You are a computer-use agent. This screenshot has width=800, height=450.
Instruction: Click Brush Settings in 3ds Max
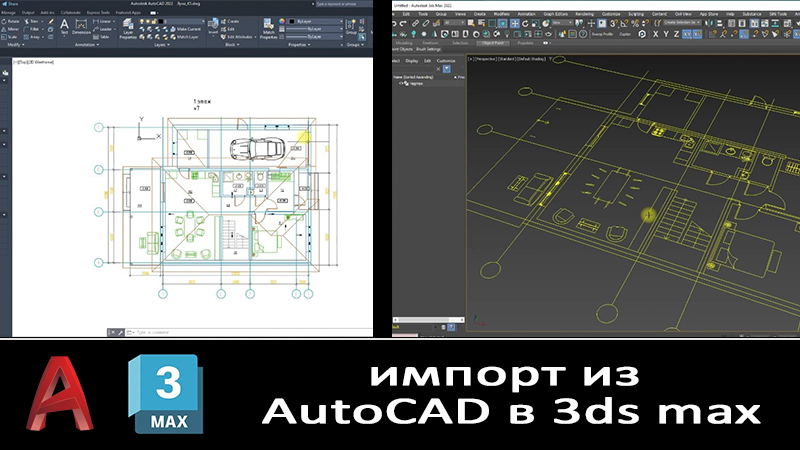[x=428, y=49]
